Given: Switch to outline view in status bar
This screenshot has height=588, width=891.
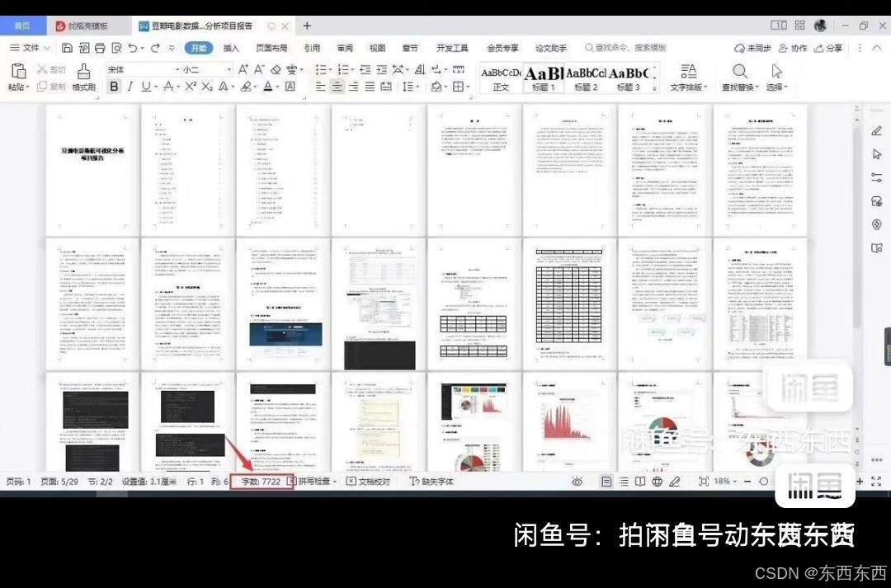Looking at the screenshot, I should click(x=624, y=482).
